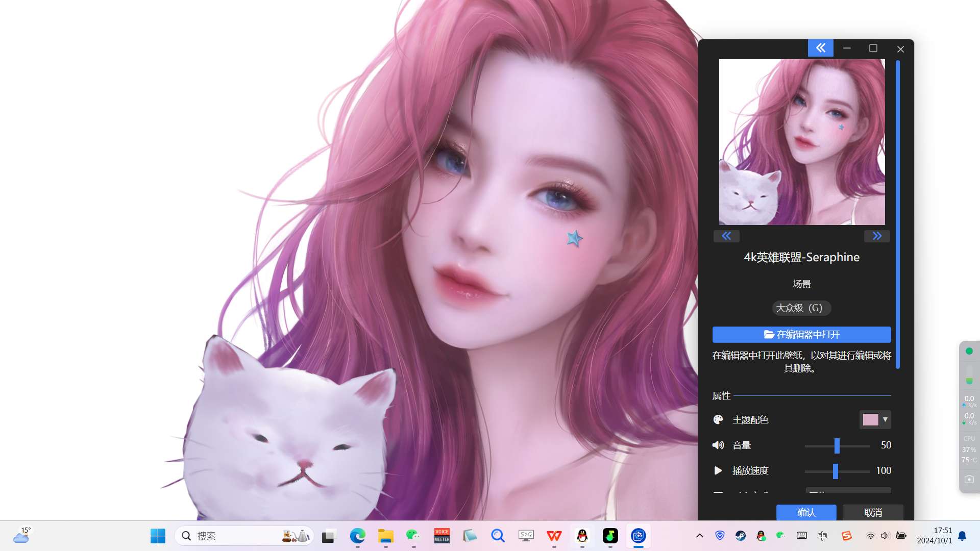The width and height of the screenshot is (980, 551).
Task: Open File Explorer from the taskbar
Action: tap(385, 536)
